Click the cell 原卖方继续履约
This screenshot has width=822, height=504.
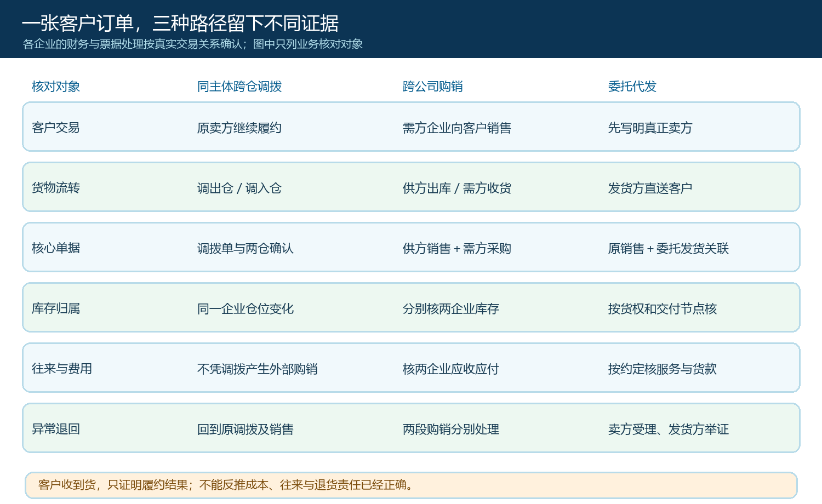[239, 128]
